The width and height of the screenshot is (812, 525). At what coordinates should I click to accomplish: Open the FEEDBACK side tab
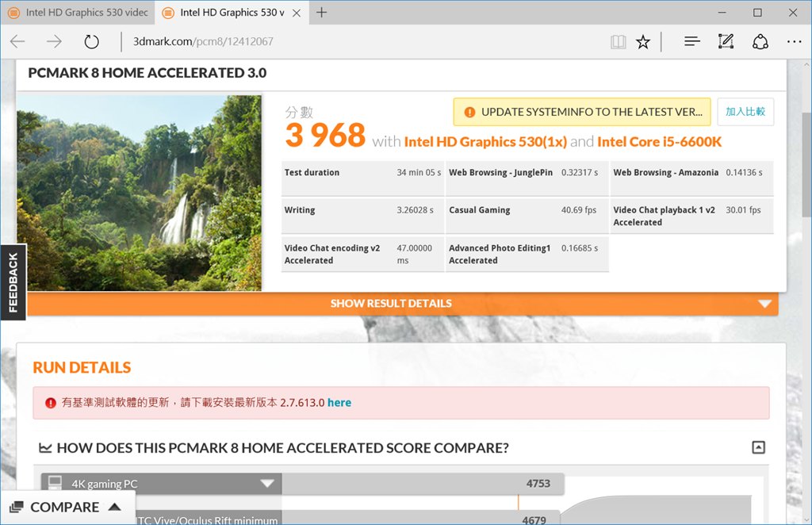[13, 282]
